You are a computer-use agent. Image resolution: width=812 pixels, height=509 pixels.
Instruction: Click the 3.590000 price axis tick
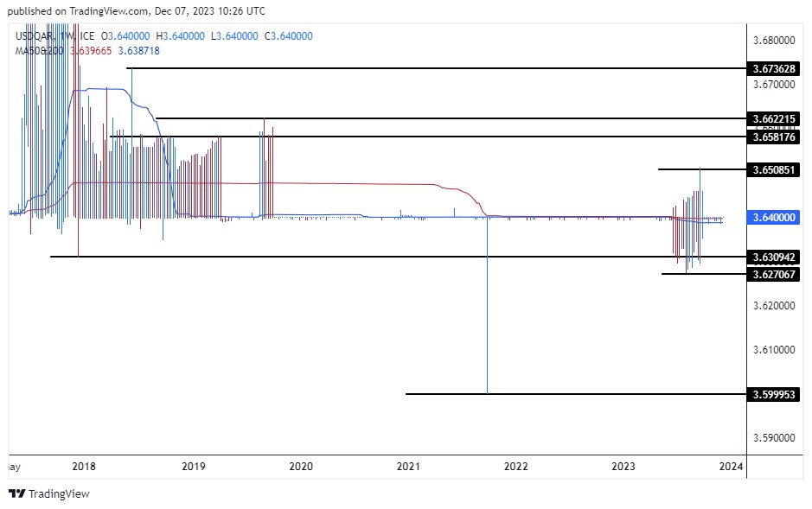(x=774, y=437)
